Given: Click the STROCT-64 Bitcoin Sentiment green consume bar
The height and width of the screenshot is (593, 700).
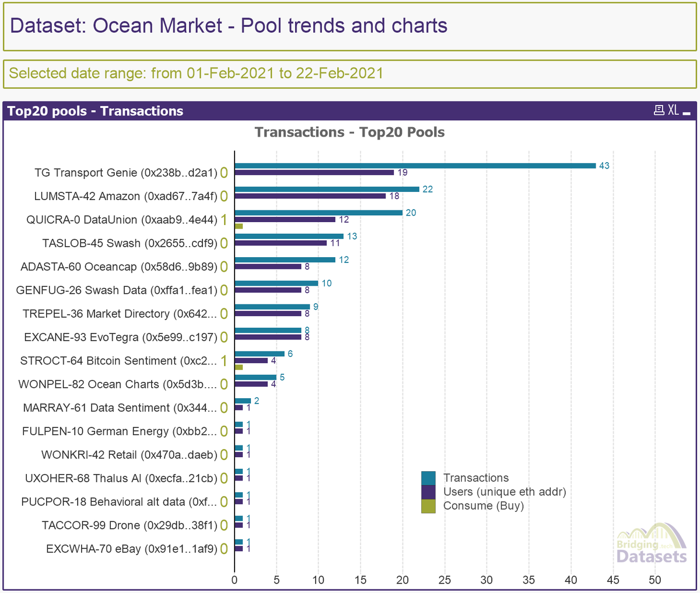Looking at the screenshot, I should [x=239, y=367].
